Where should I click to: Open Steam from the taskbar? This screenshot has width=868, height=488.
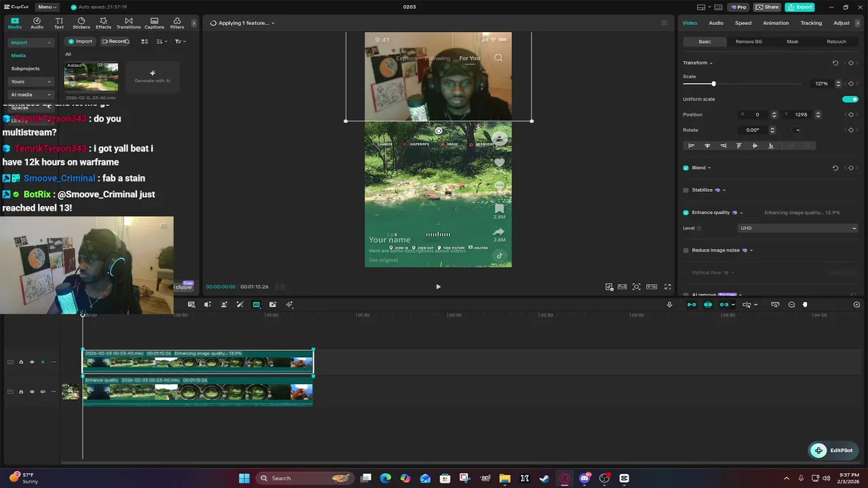point(545,479)
